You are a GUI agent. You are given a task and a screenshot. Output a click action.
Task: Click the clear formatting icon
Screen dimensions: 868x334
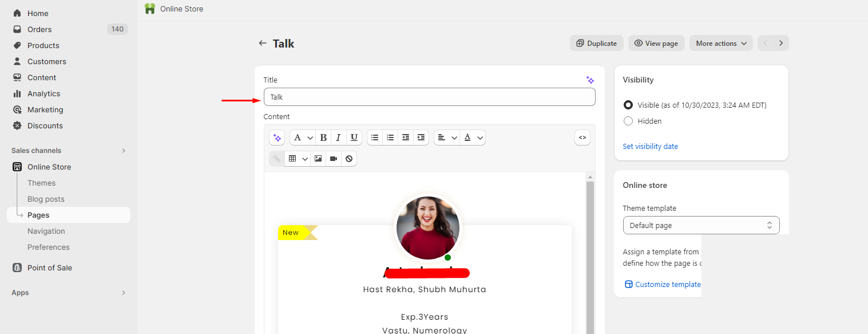(349, 159)
